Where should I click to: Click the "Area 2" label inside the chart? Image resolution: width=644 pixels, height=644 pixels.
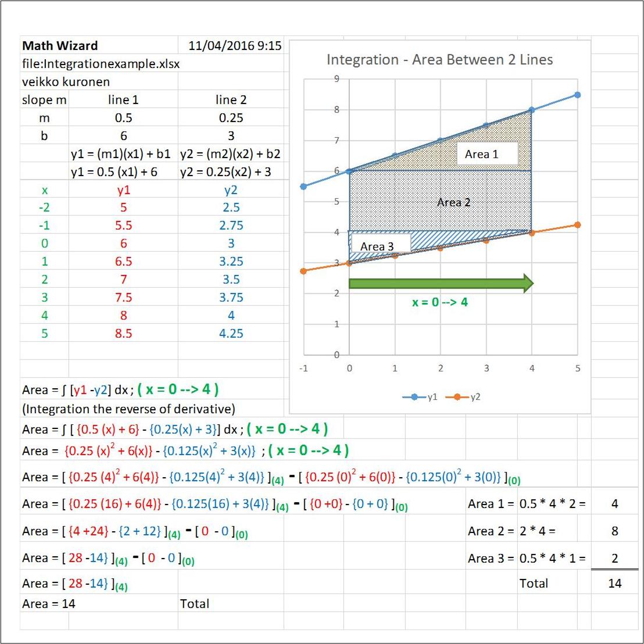453,202
